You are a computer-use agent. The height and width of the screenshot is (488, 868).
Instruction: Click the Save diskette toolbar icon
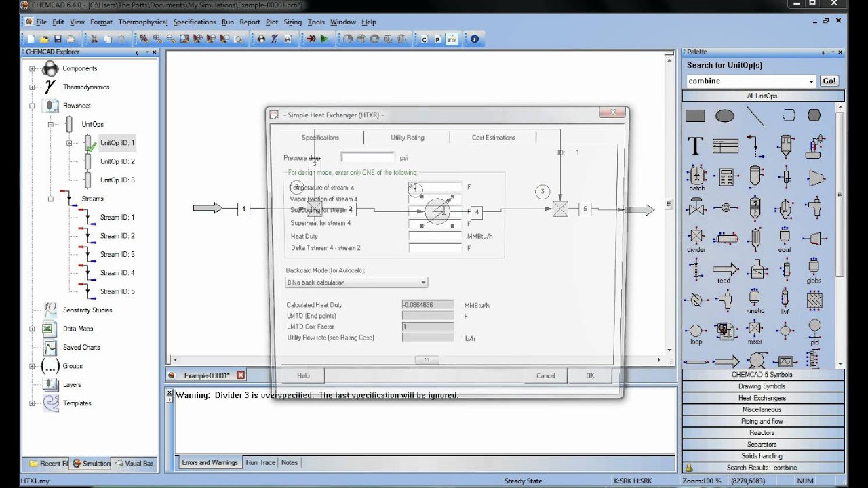[58, 39]
